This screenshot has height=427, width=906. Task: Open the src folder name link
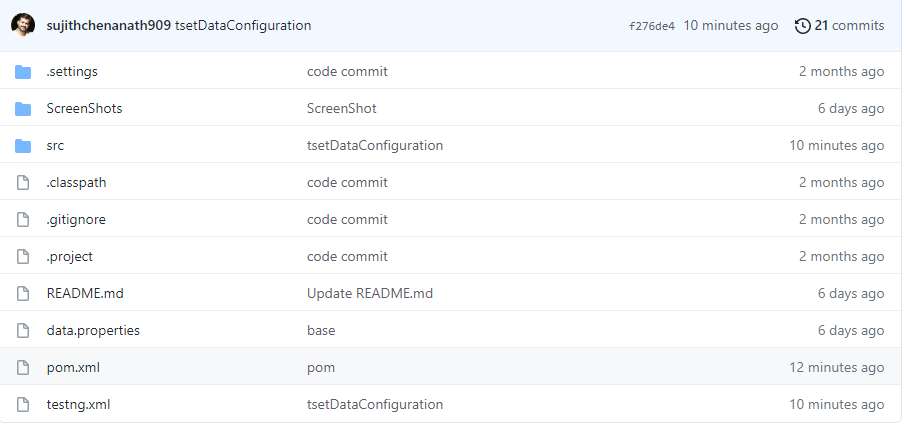[55, 146]
